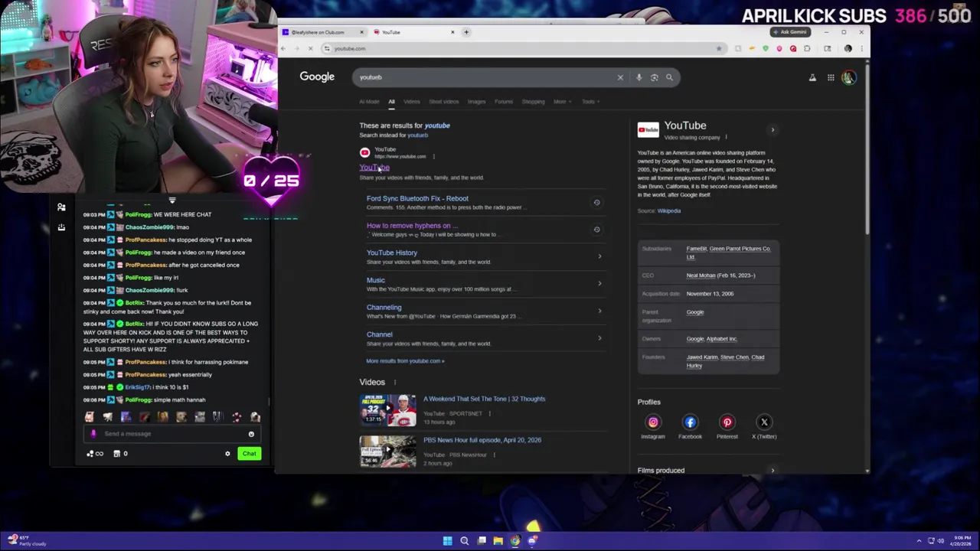Switch to AI Mode tab
Screen dimensions: 980x551
(369, 101)
